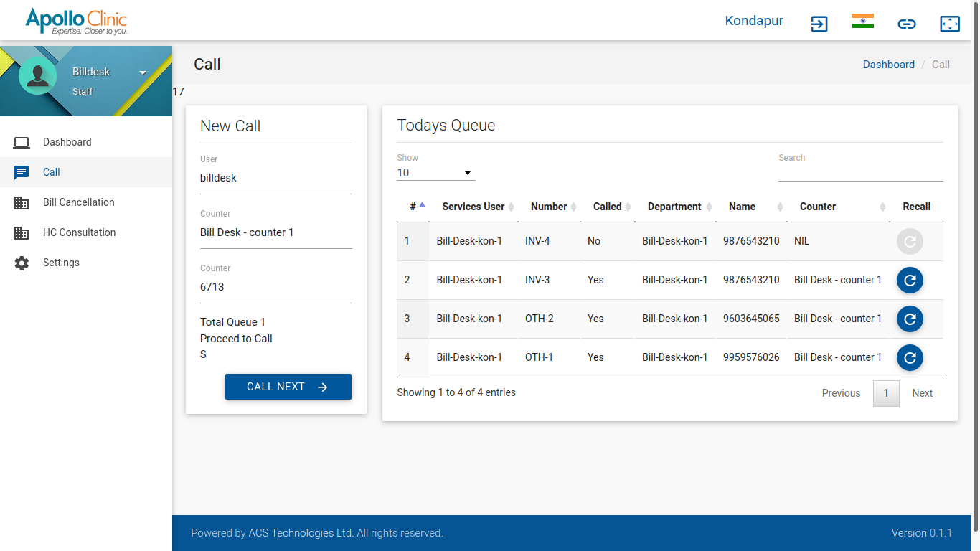Viewport: 980px width, 551px height.
Task: Click the Apollo Clinic logo
Action: point(76,21)
